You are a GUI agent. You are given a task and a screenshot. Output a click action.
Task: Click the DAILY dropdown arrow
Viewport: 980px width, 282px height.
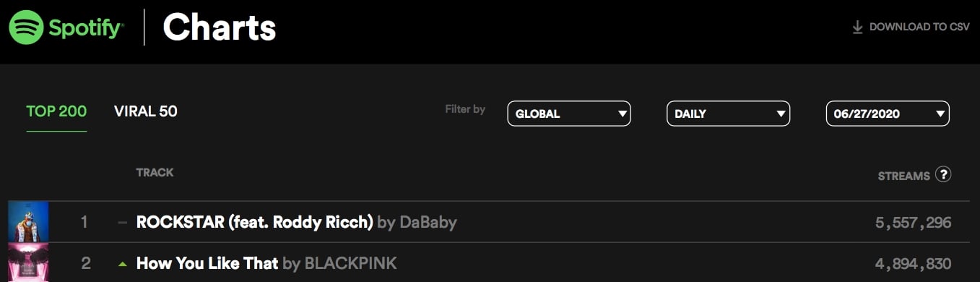(x=781, y=114)
